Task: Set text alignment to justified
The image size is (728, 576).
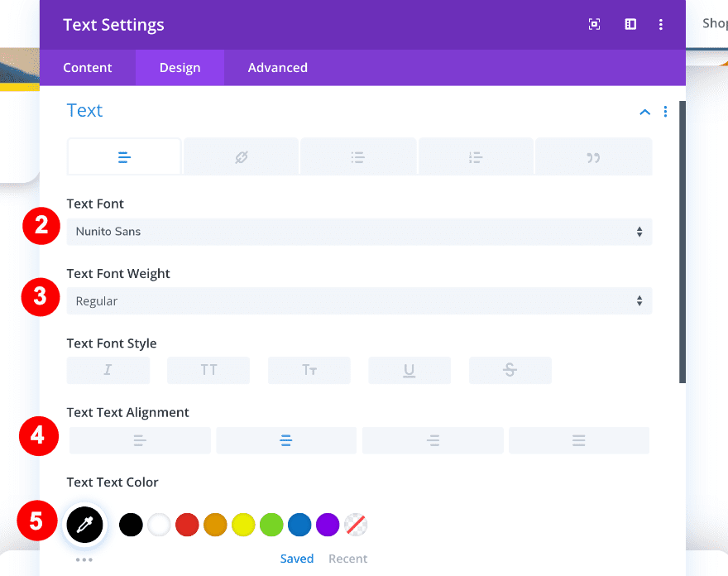Action: (579, 440)
